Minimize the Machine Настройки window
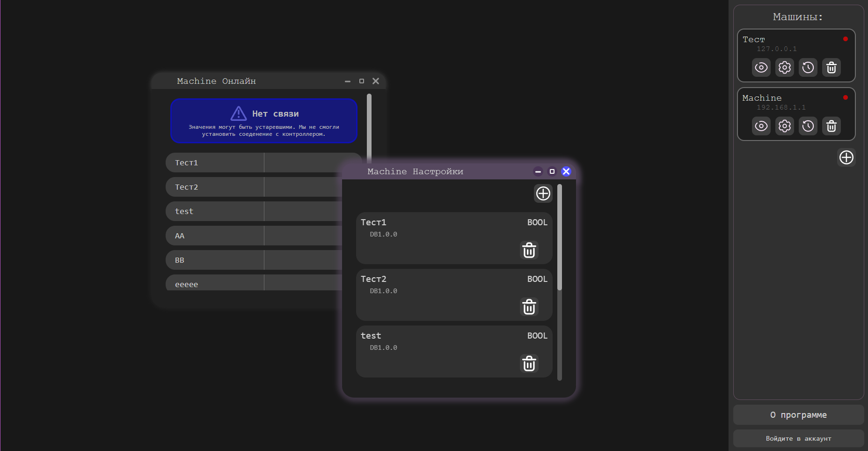 coord(538,171)
